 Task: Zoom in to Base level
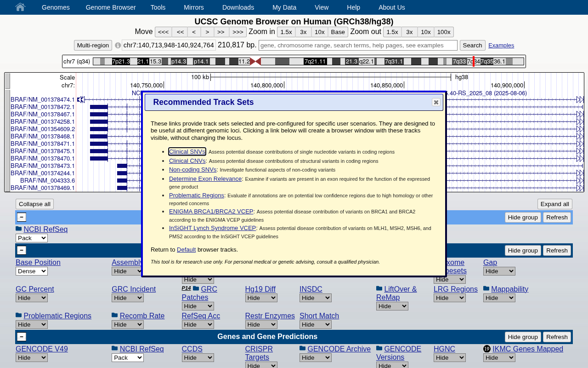338,32
